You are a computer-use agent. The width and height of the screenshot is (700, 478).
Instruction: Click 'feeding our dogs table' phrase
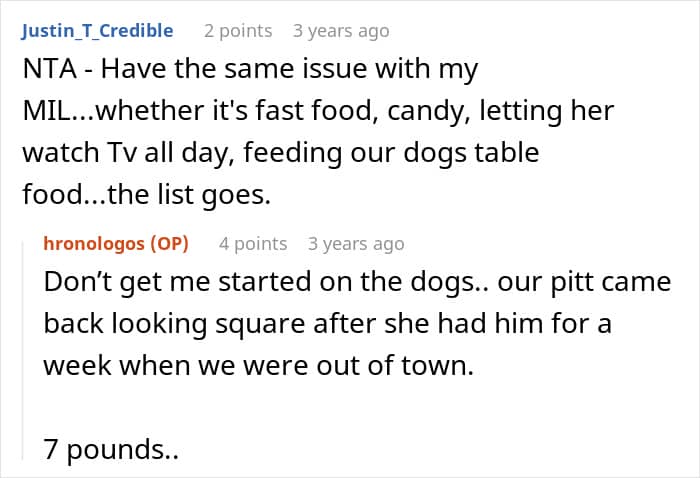(392, 153)
